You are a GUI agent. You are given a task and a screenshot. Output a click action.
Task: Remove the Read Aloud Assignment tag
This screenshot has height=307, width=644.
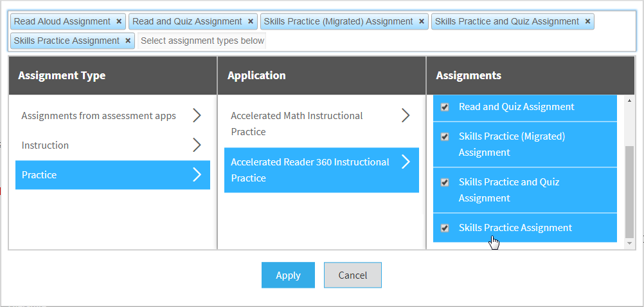(x=119, y=21)
